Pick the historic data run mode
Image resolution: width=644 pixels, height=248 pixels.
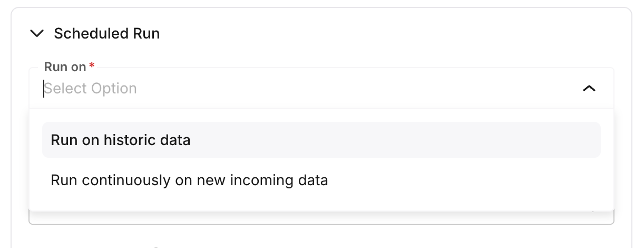point(121,140)
